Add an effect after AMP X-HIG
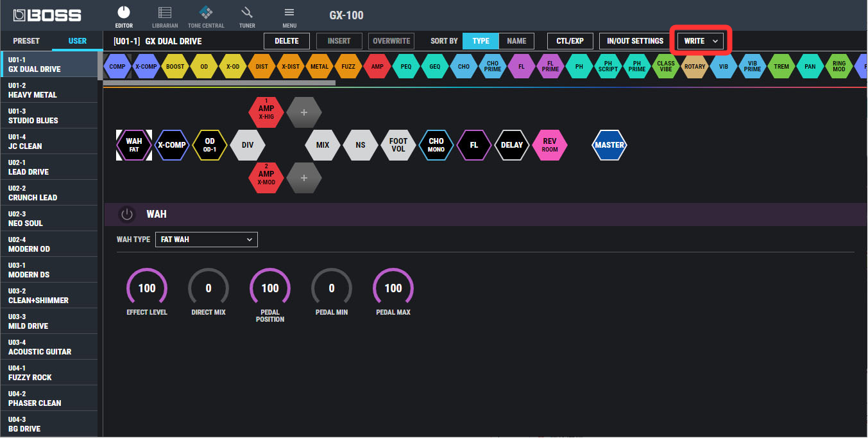Screen dimensions: 868x438 tap(304, 112)
